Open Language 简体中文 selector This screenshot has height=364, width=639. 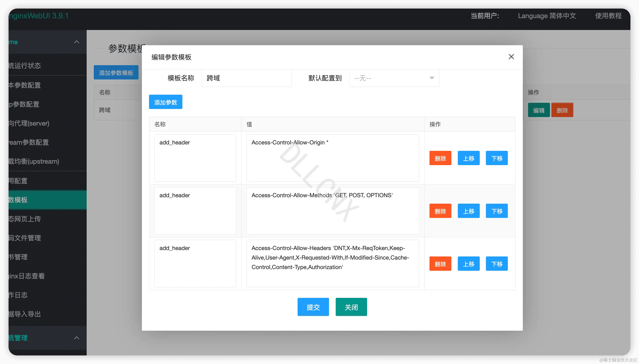click(x=547, y=16)
